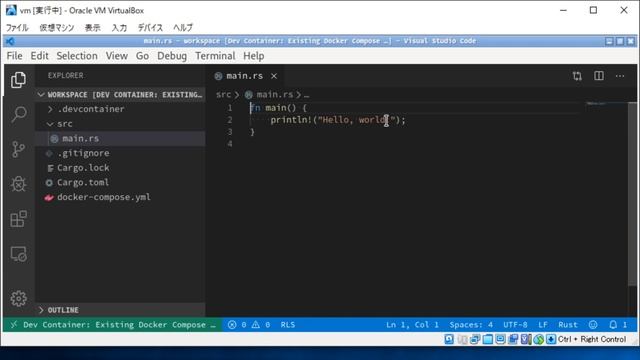The width and height of the screenshot is (640, 360).
Task: Open the View menu
Action: 117,56
